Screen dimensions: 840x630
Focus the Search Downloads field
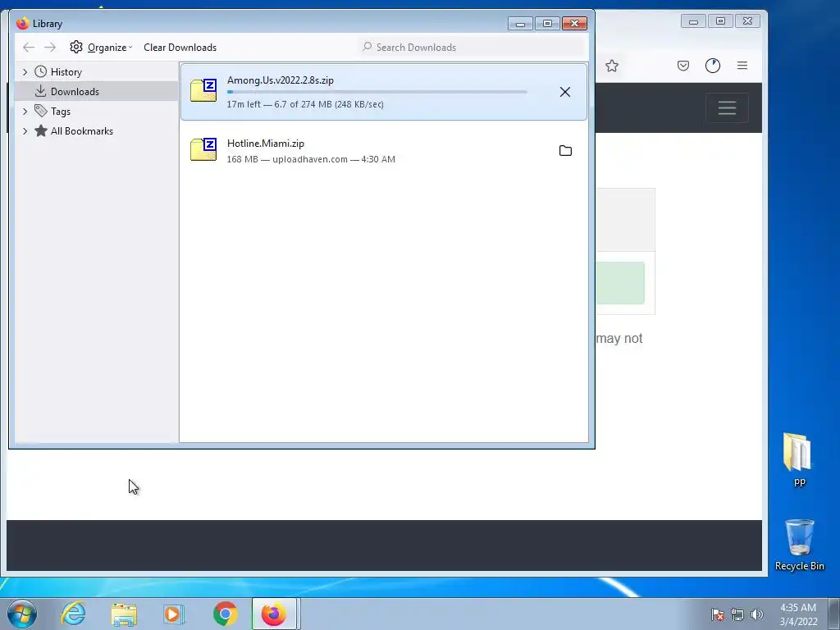point(472,47)
